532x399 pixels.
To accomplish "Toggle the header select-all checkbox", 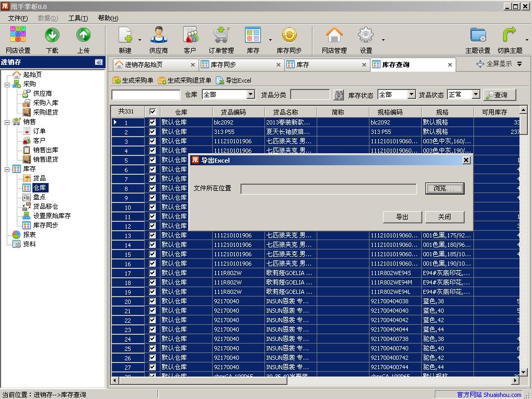I will [x=153, y=111].
